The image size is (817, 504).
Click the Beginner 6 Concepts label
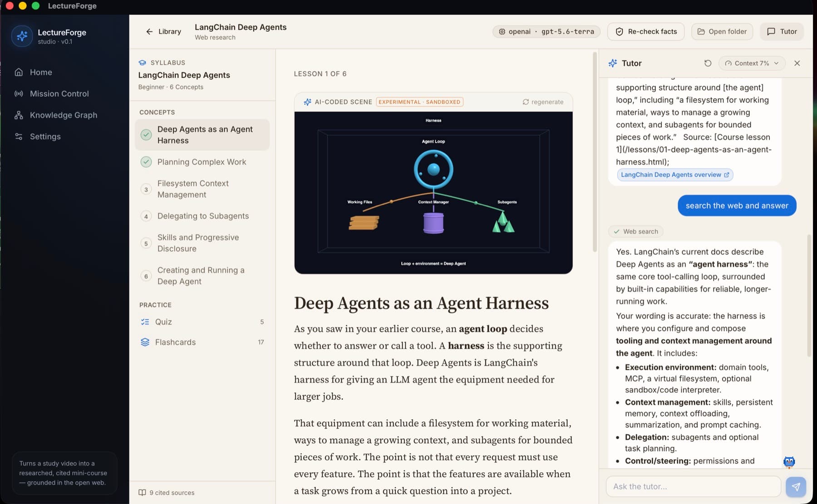(171, 87)
